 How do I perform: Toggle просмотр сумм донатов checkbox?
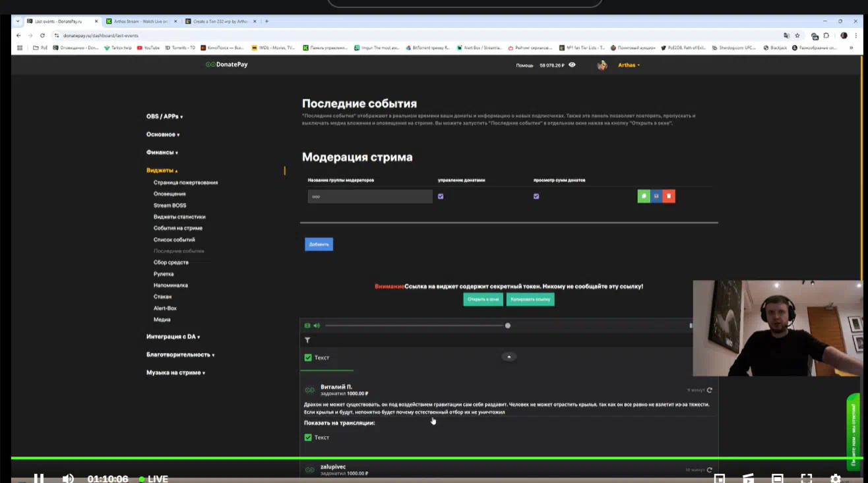(x=536, y=196)
